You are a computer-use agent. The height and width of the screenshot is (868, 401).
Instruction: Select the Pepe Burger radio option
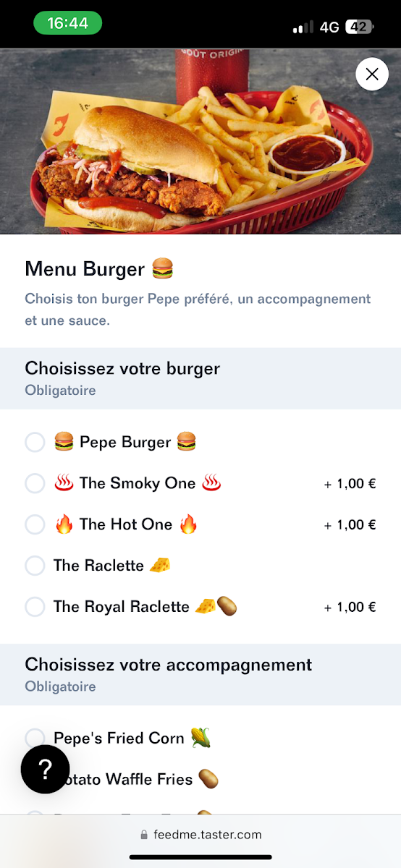[x=35, y=442]
